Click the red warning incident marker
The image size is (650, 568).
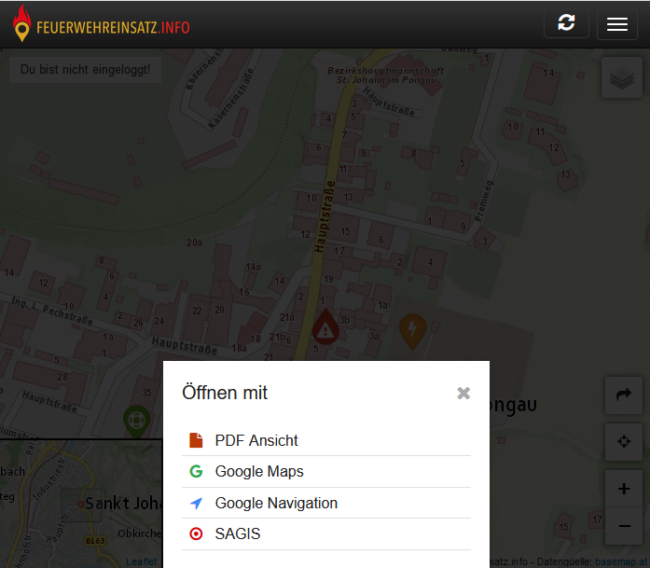[325, 327]
